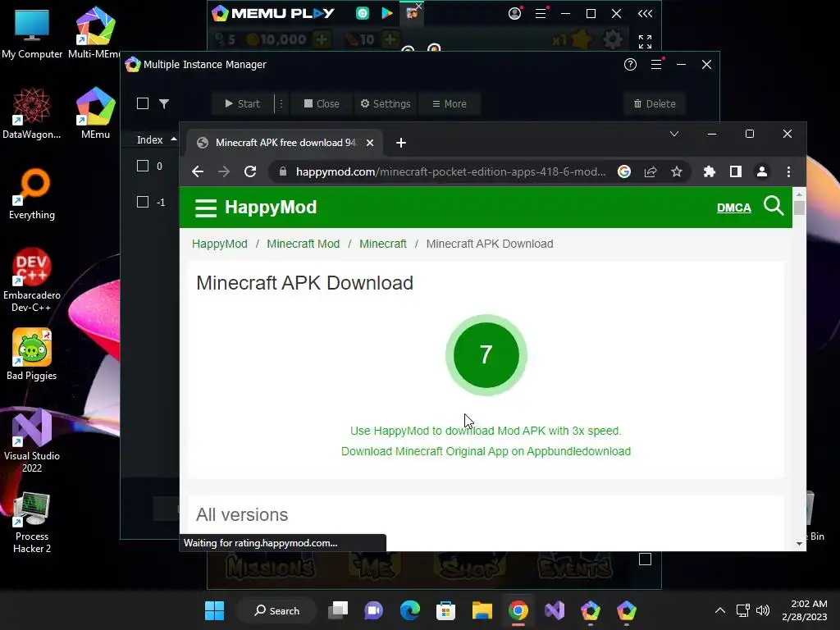Click the happymod.com address bar
Screen dimensions: 840x630
point(450,171)
